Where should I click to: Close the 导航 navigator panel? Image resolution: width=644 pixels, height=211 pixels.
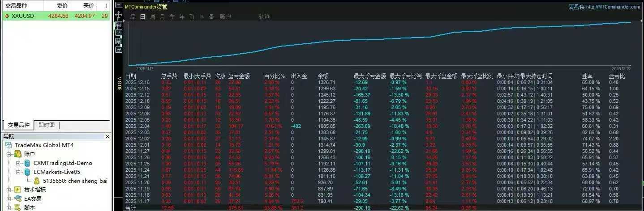tap(107, 136)
